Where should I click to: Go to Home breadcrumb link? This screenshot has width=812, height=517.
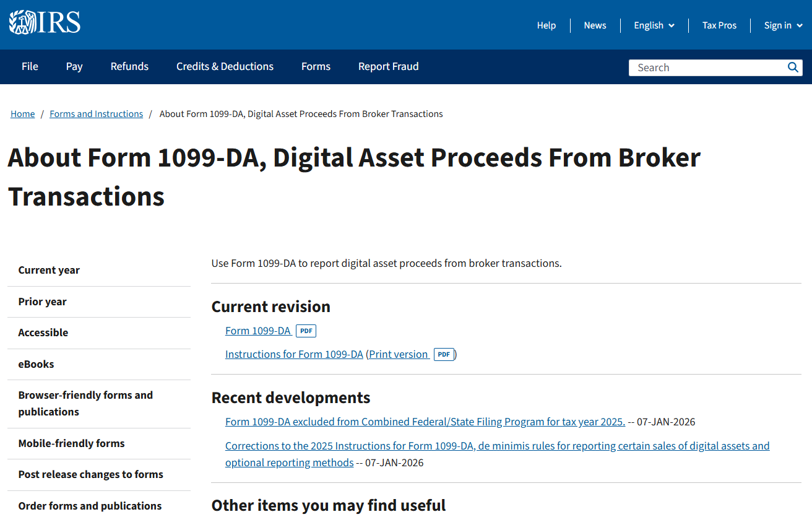click(22, 114)
